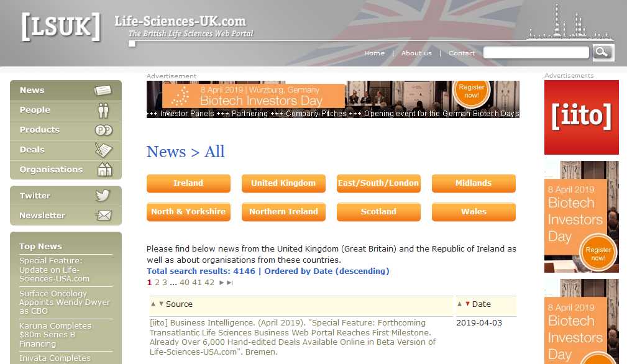Sort Source column descending
Viewport: 627px width, 364px height.
pos(161,304)
